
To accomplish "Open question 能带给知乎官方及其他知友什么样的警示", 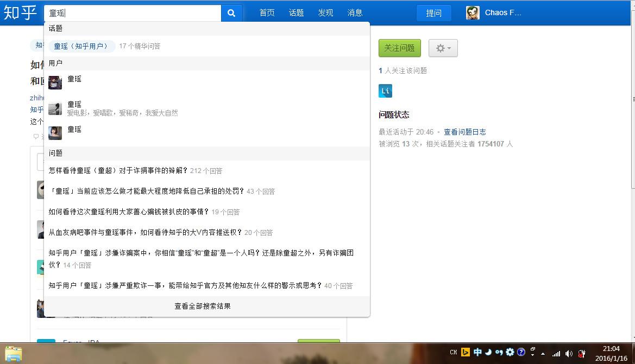I will (185, 285).
